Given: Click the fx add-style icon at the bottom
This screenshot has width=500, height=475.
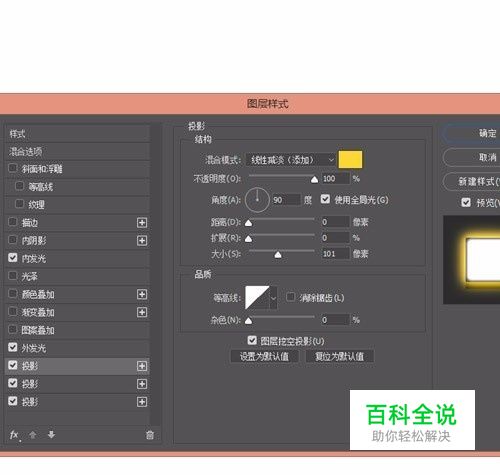Looking at the screenshot, I should click(x=15, y=435).
